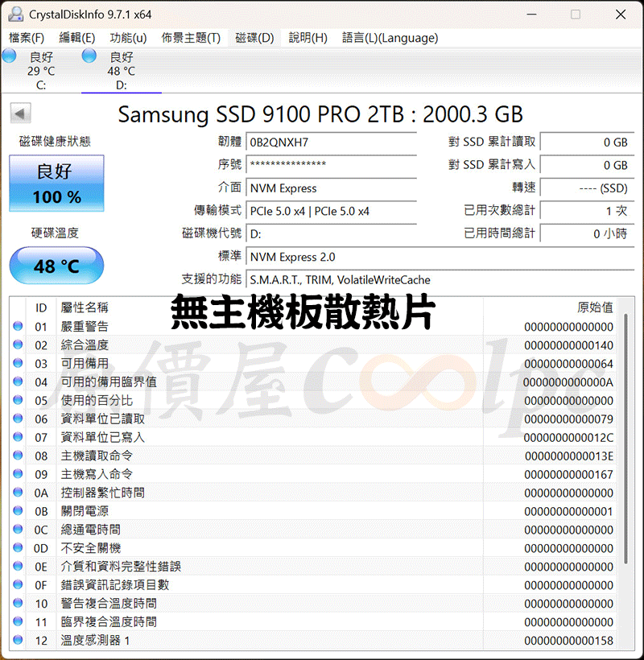Screen dimensions: 644x660
Task: Open the 檔案(F) menu
Action: [27, 38]
